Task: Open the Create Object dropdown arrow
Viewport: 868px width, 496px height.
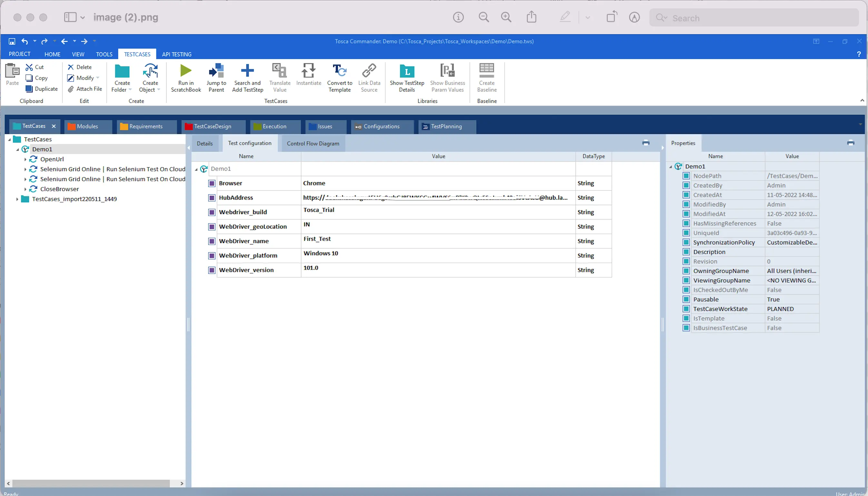Action: pyautogui.click(x=159, y=90)
